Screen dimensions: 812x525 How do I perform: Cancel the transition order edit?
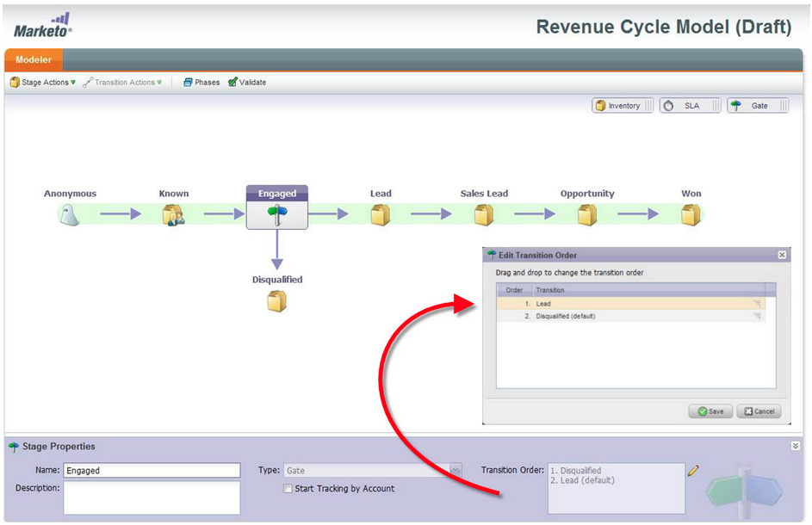(759, 411)
